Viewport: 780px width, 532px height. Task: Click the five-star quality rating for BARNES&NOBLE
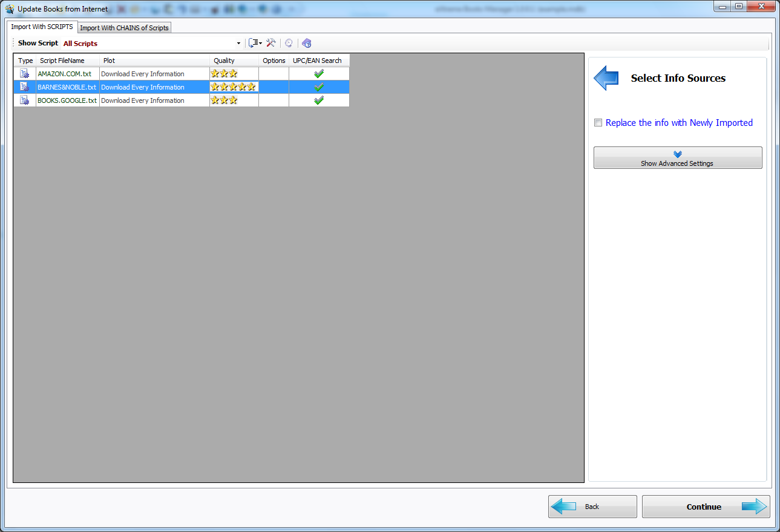[233, 87]
